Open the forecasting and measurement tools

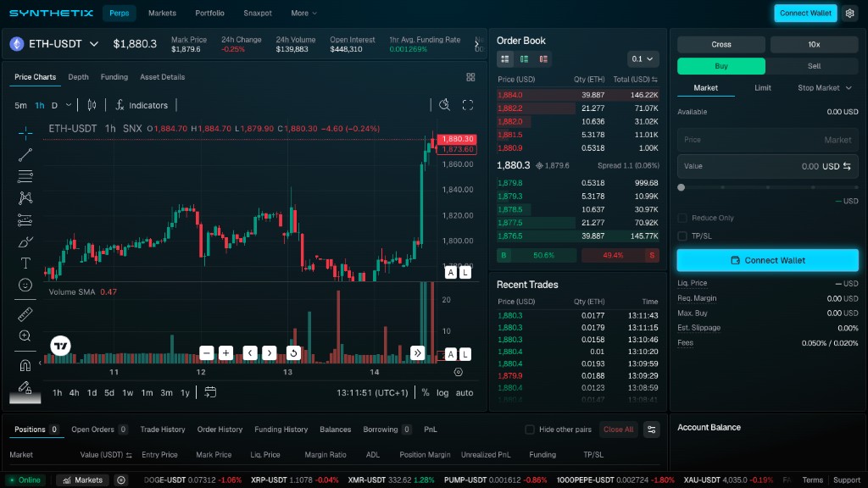pyautogui.click(x=25, y=219)
